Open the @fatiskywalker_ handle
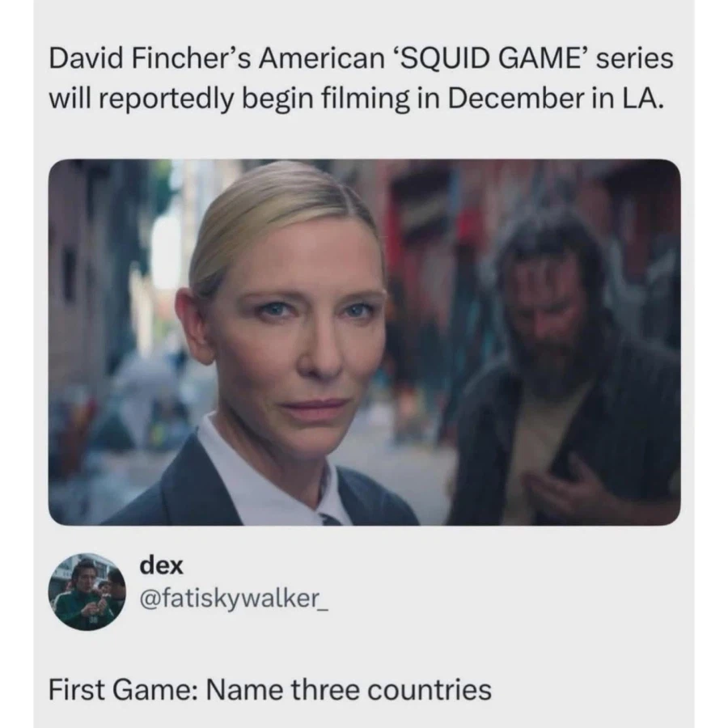This screenshot has width=728, height=728. point(234,598)
